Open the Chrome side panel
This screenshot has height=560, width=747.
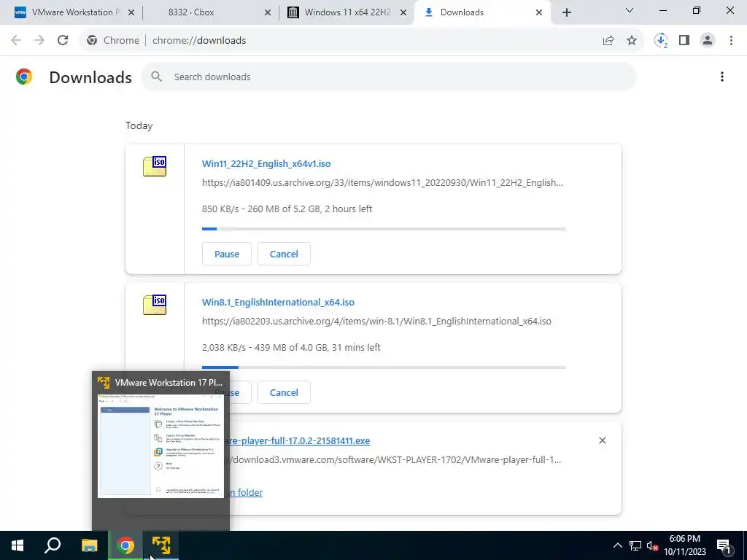[684, 41]
